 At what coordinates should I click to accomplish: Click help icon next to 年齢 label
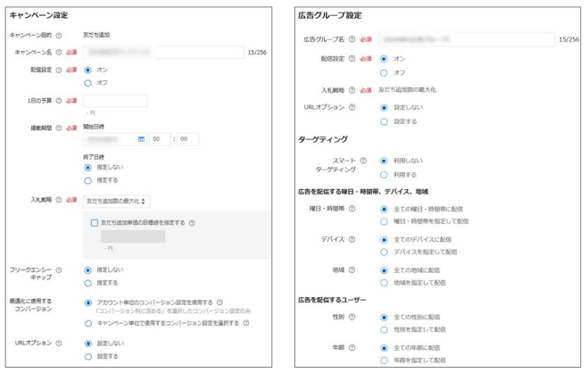pyautogui.click(x=352, y=348)
